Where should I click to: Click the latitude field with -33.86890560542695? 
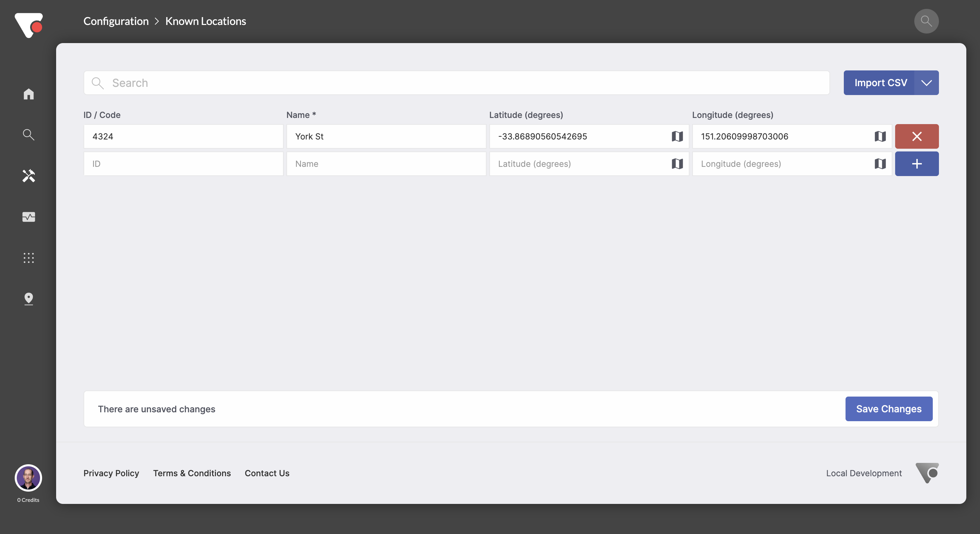click(589, 136)
